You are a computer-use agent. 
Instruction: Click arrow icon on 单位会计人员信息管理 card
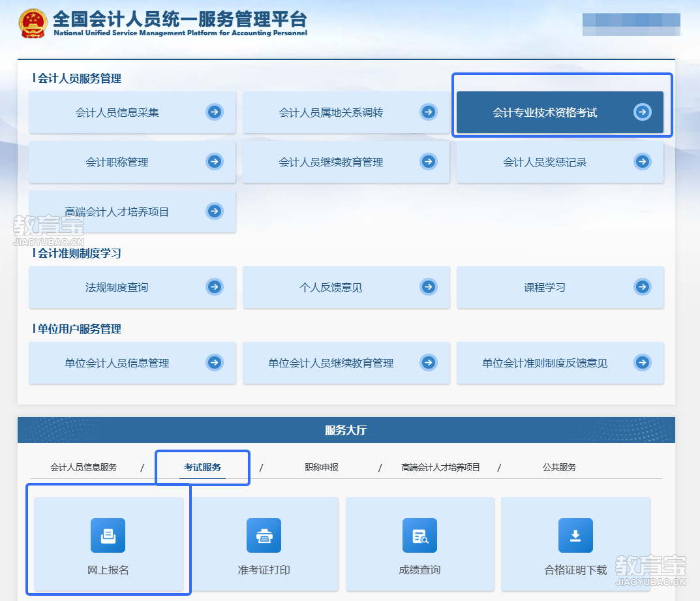coord(214,363)
